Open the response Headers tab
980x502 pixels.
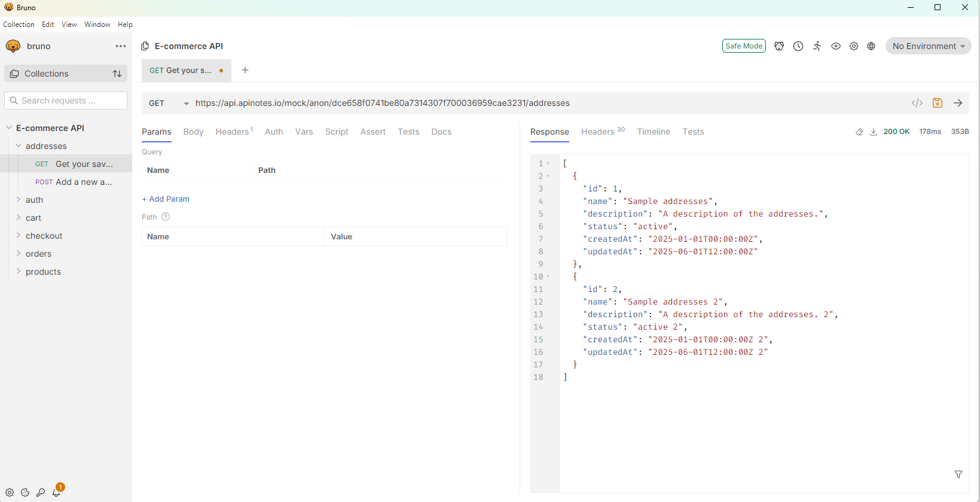603,132
